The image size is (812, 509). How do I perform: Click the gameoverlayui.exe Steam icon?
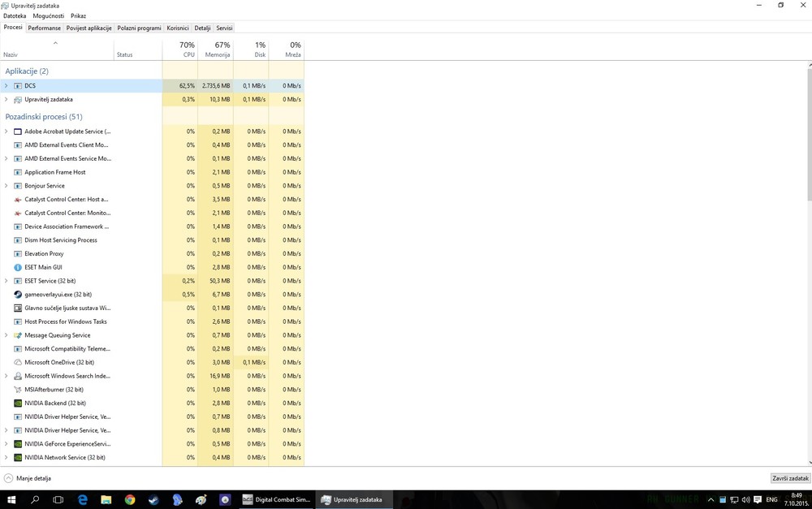(18, 295)
